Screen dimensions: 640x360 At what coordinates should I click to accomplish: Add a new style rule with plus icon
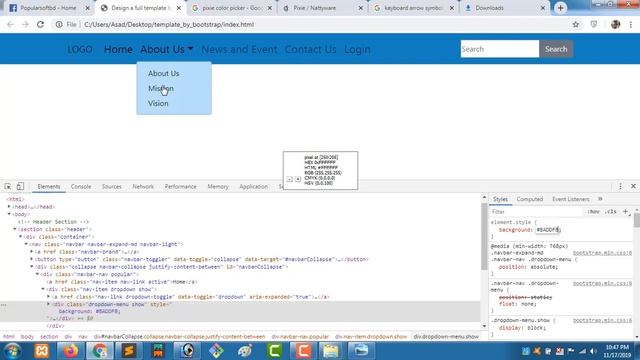point(625,211)
